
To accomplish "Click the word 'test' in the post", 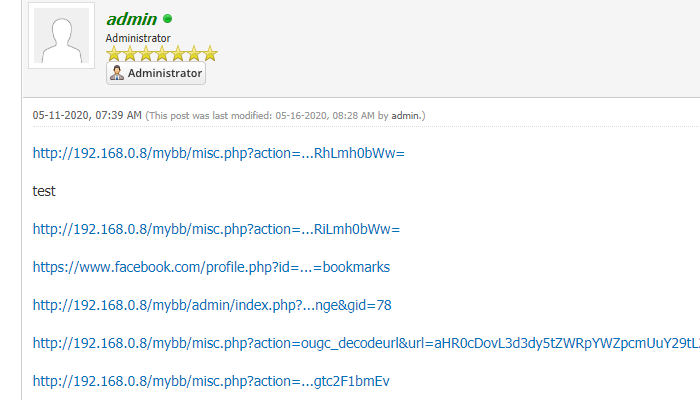I will click(44, 191).
